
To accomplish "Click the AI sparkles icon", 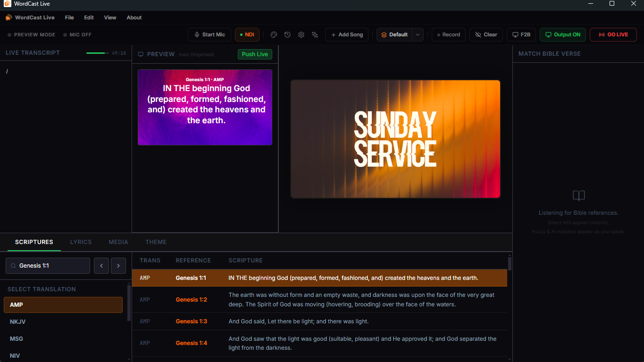I will tap(315, 34).
